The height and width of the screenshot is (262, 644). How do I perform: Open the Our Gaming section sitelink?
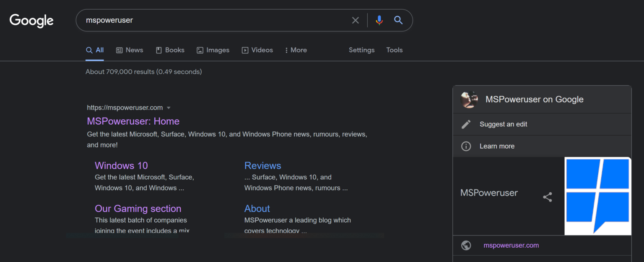click(x=138, y=209)
